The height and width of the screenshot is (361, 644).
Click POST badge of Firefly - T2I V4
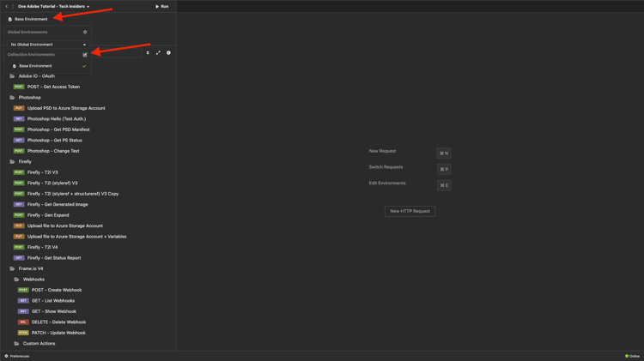pyautogui.click(x=19, y=247)
